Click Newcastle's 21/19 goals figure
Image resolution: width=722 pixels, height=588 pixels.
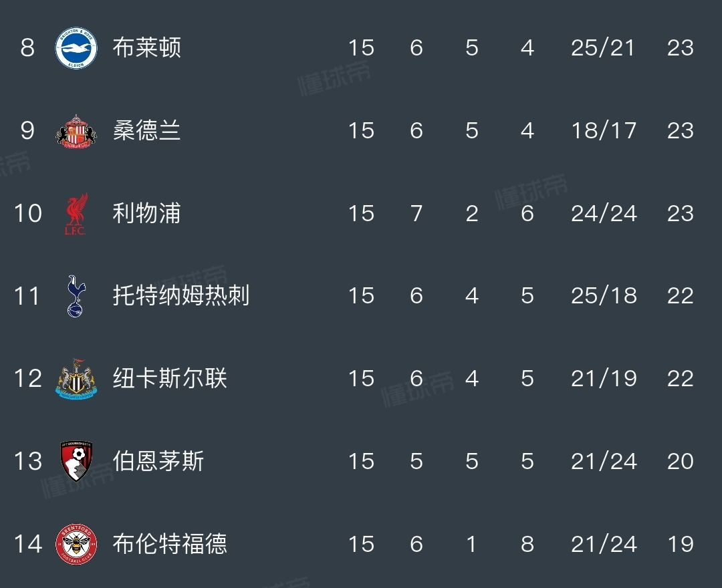[603, 379]
